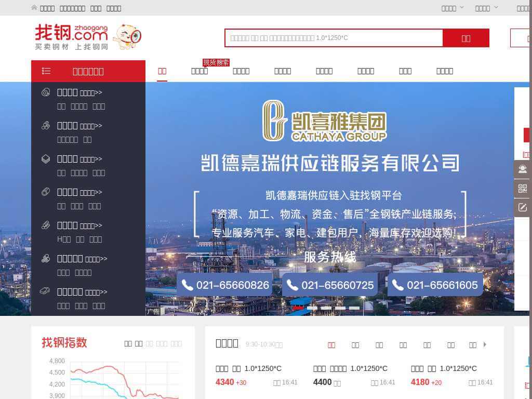Select the icon of the row with H-beam link

click(46, 225)
